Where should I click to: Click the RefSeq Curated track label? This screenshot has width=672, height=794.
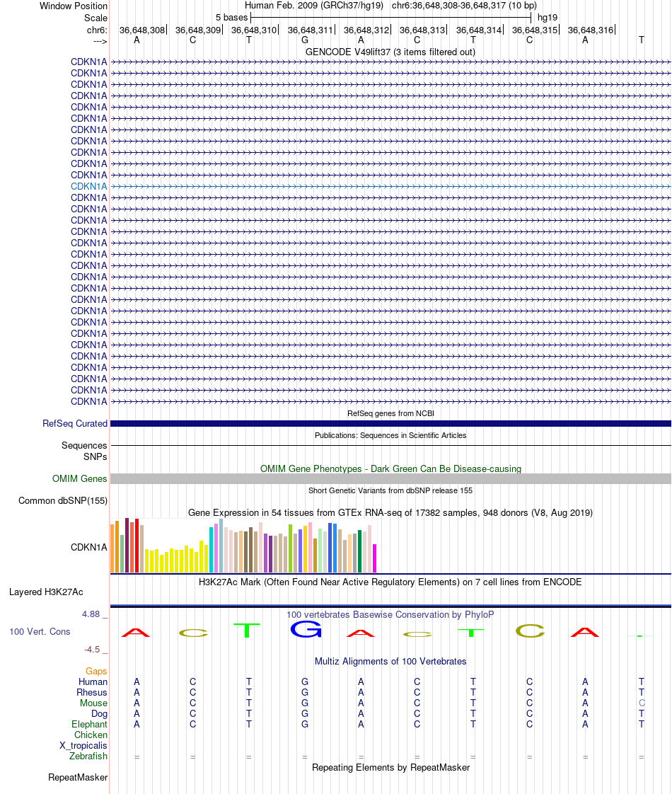click(x=75, y=423)
